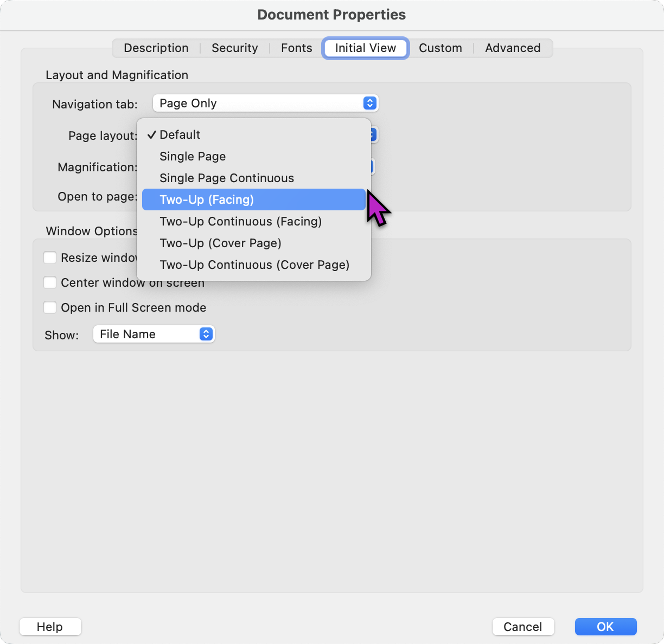
Task: Pick Two-Up (Cover Page) layout
Action: (x=220, y=243)
